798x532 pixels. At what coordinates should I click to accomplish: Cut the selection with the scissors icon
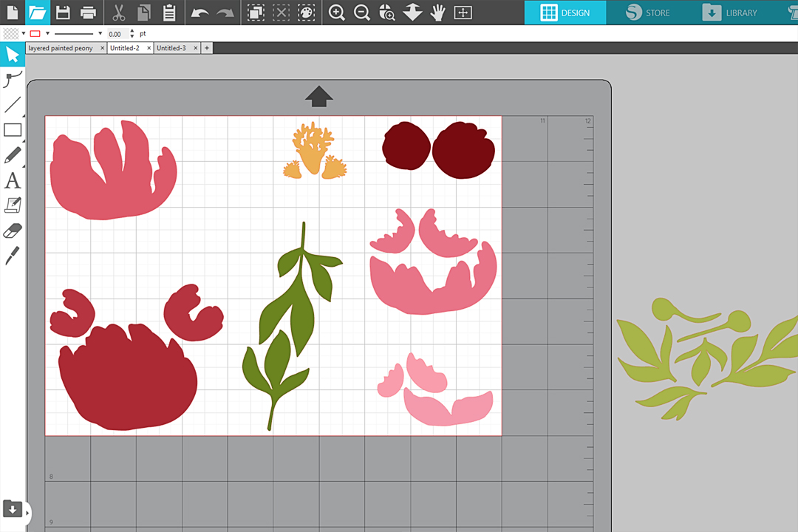click(118, 13)
